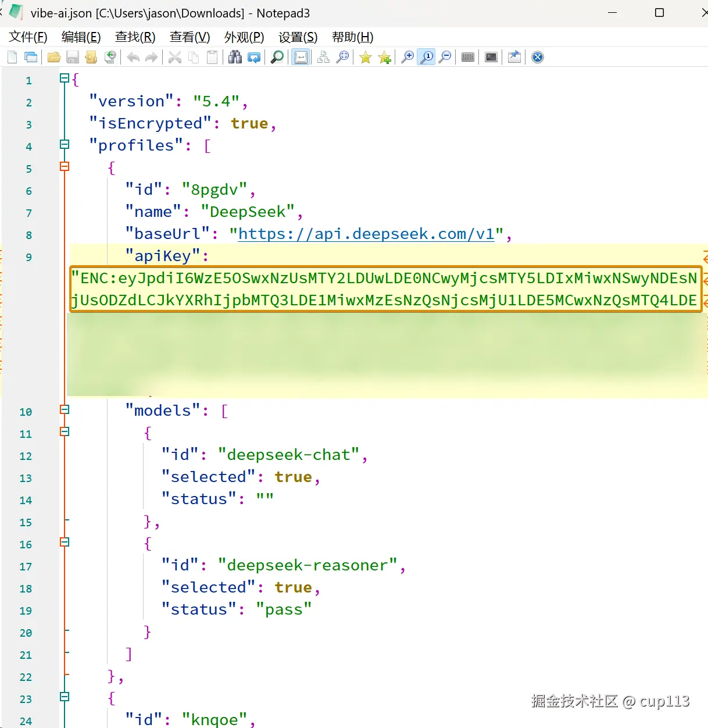The width and height of the screenshot is (708, 728).
Task: Collapse the "profiles" array fold at line 4
Action: click(65, 144)
